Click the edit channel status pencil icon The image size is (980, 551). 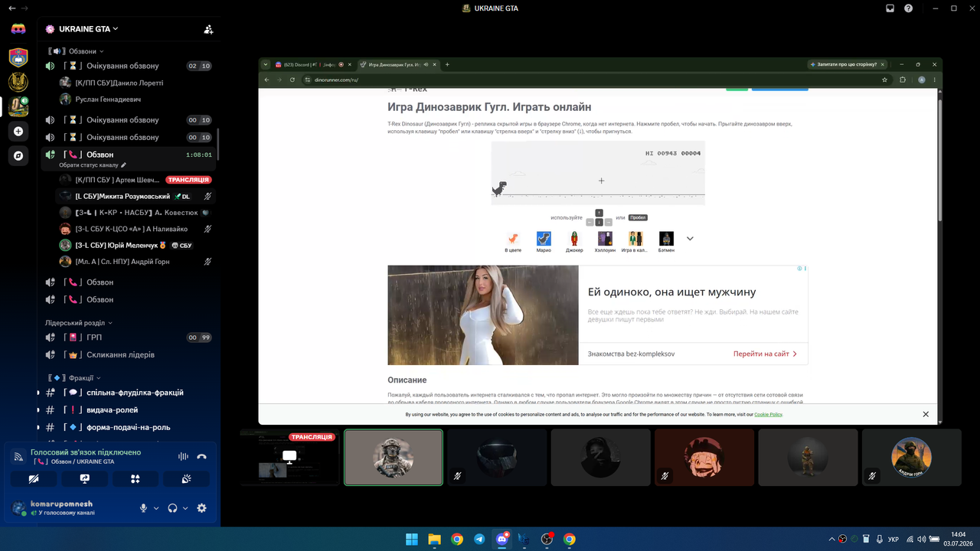123,165
